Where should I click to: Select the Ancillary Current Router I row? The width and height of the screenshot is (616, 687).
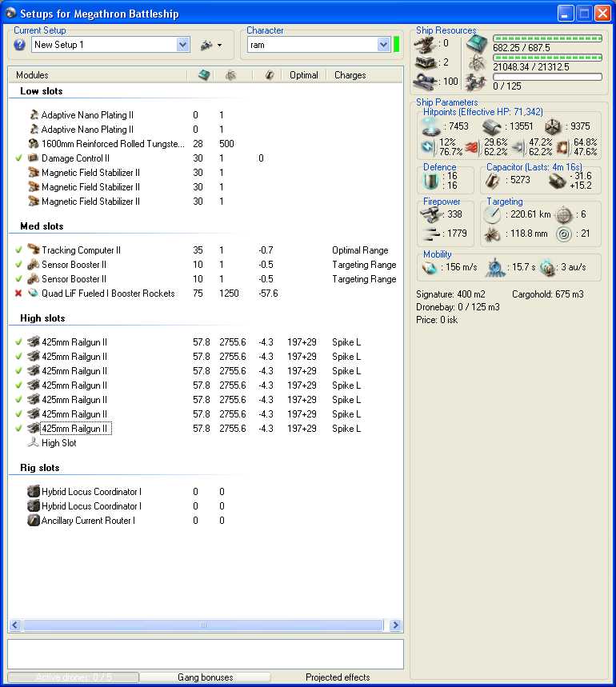(206, 520)
